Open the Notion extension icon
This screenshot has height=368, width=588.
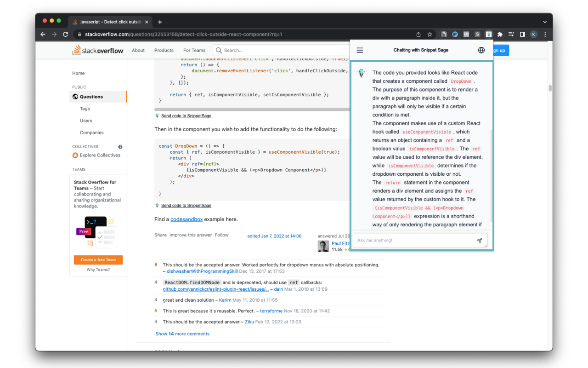coord(444,34)
